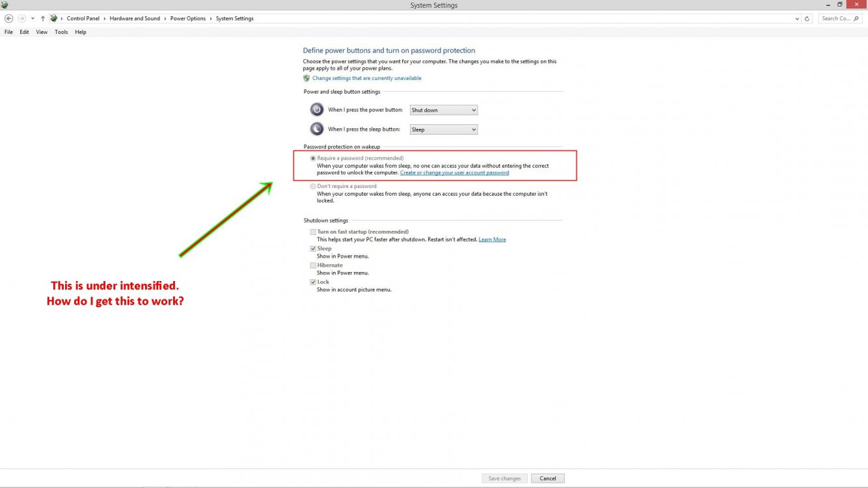Click the power button icon
Image resolution: width=868 pixels, height=488 pixels.
pos(317,109)
